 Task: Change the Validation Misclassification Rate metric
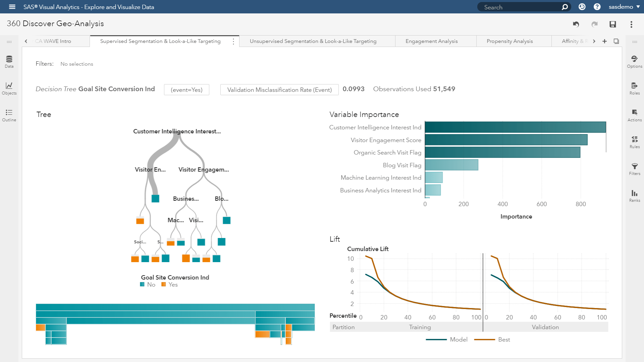tap(279, 89)
